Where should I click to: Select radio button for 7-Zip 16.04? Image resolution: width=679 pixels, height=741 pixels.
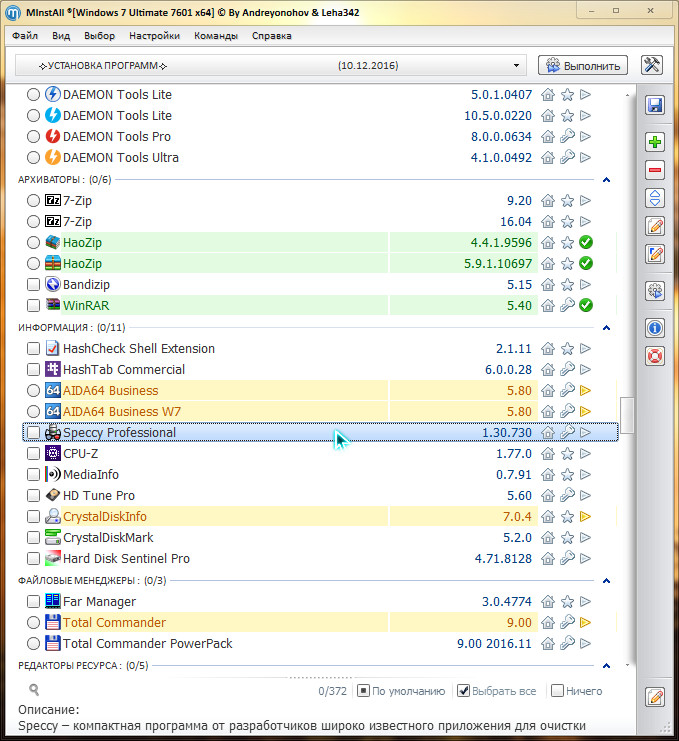click(x=33, y=222)
